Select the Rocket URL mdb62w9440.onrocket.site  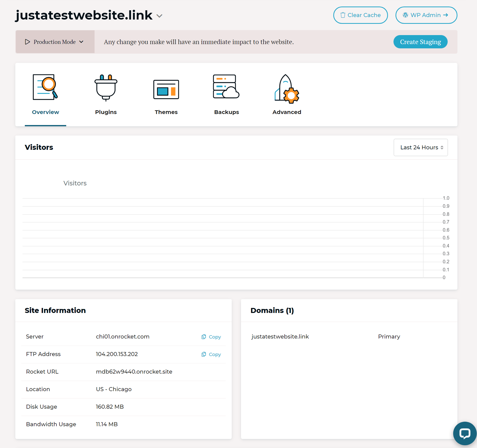(134, 372)
